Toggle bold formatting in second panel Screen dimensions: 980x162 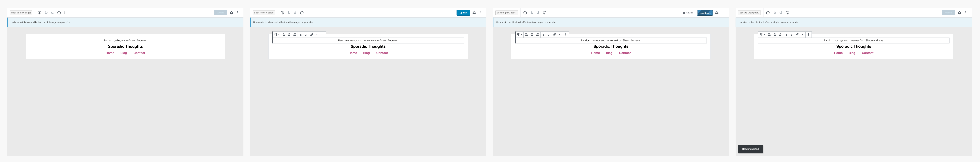tap(301, 35)
